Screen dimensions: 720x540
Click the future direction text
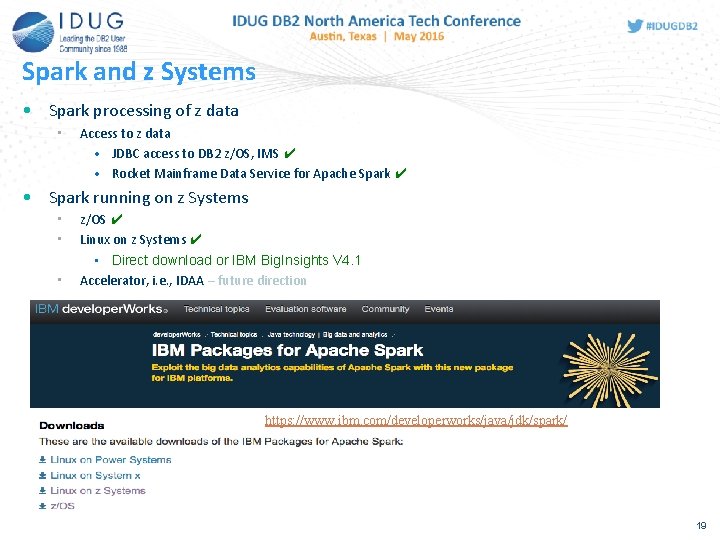(262, 281)
